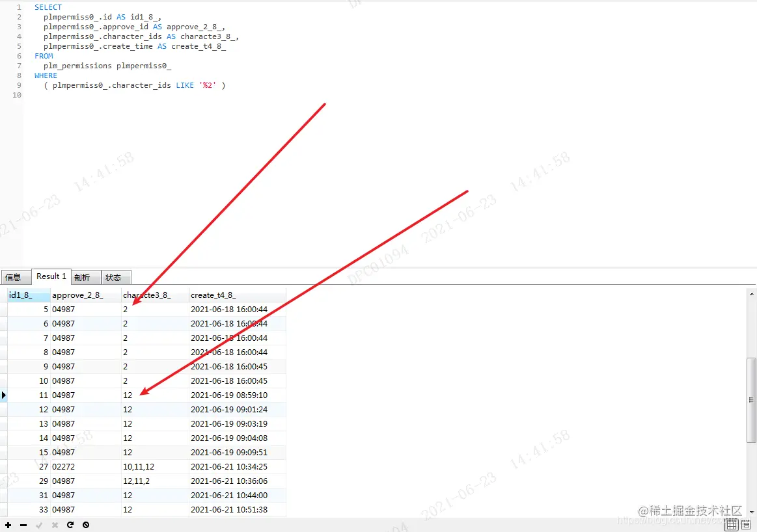Click the result scrollbar up arrow

pos(752,294)
